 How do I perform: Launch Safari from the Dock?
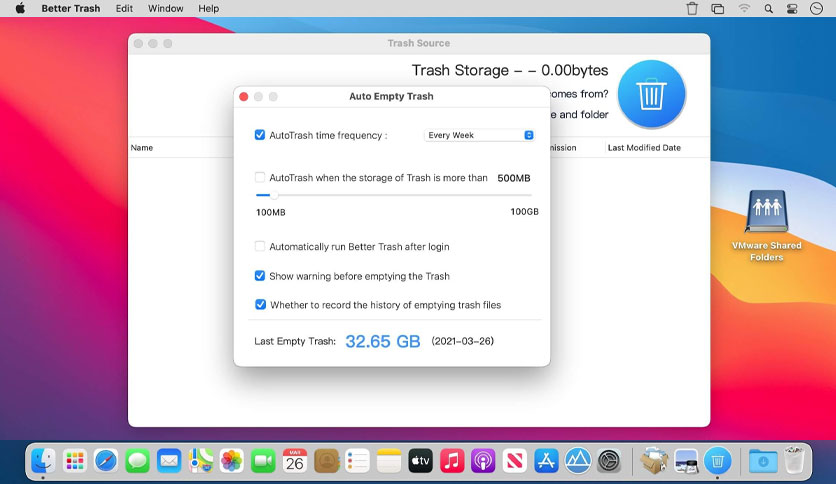[x=106, y=461]
